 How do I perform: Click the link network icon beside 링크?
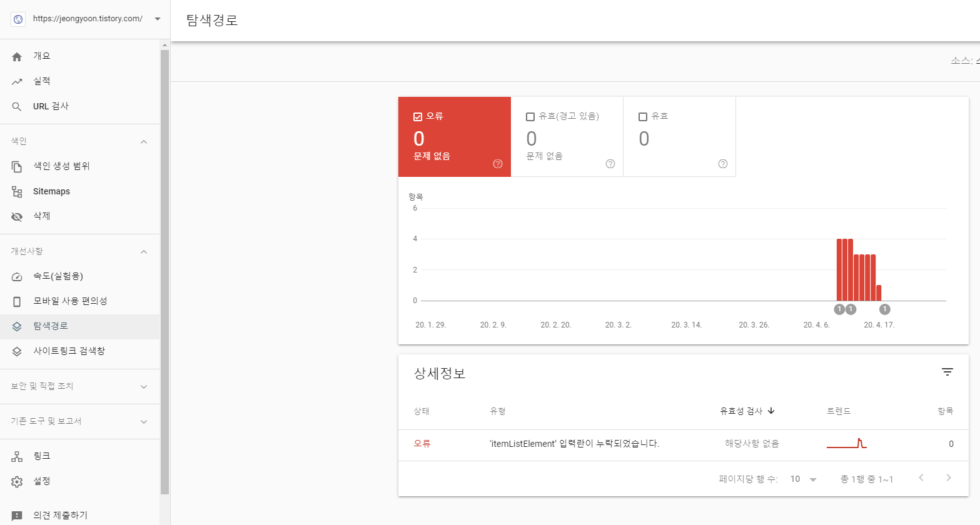click(17, 456)
